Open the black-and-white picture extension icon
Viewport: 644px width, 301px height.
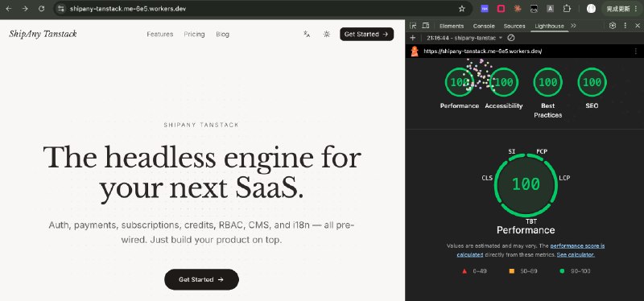[534, 8]
